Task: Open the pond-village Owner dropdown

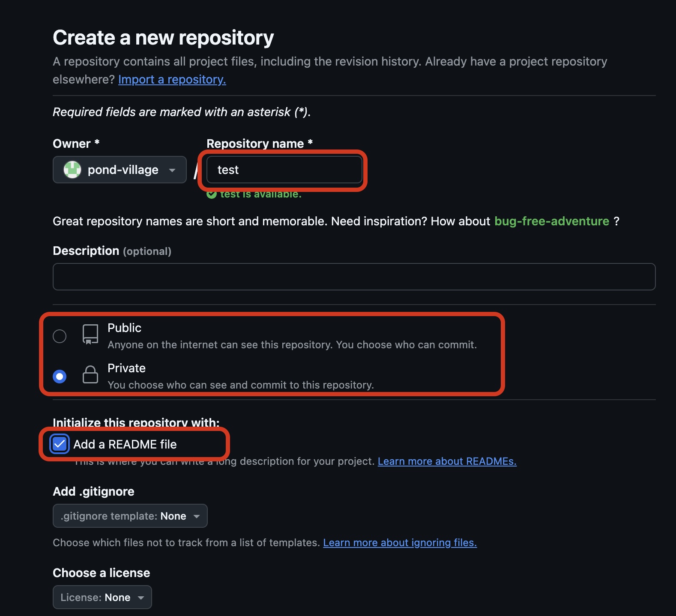Action: pos(120,170)
